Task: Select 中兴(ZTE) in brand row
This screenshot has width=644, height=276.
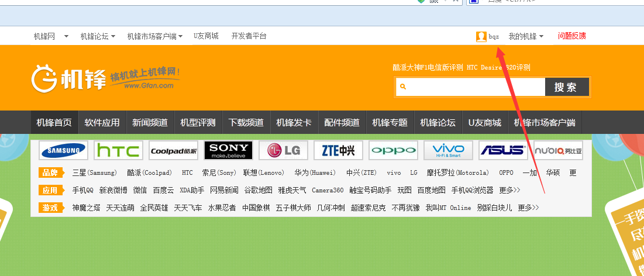Action: 361,173
